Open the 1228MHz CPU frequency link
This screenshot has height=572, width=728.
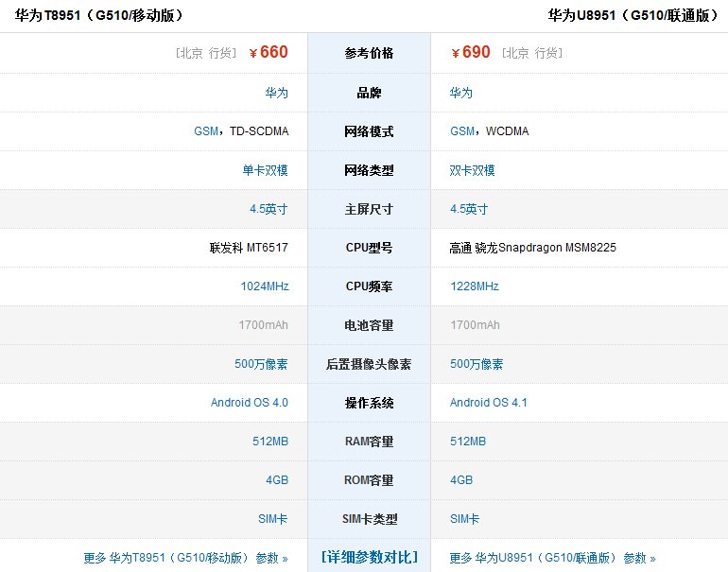[x=475, y=286]
